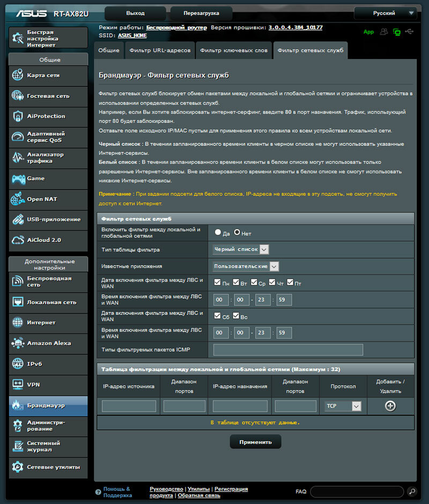
Task: Toggle the Пт weekday checkbox
Action: tap(290, 282)
